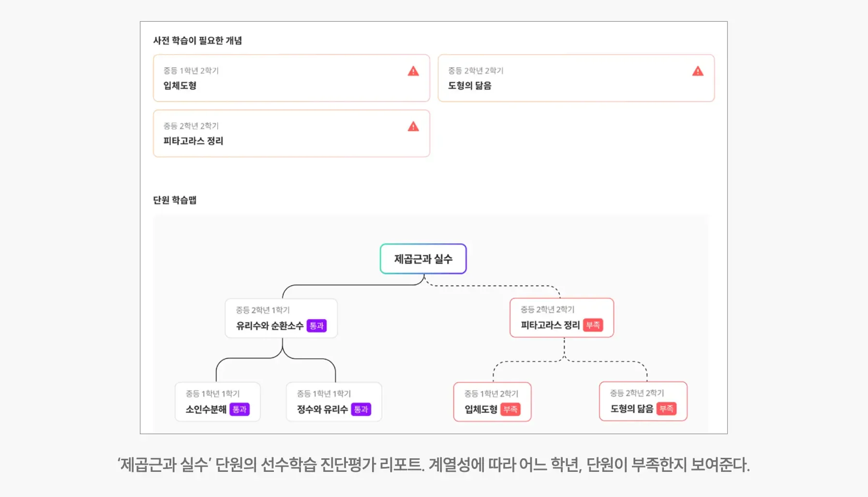Image resolution: width=868 pixels, height=497 pixels.
Task: Click the warning icon on 입체도형 card
Action: tap(413, 71)
